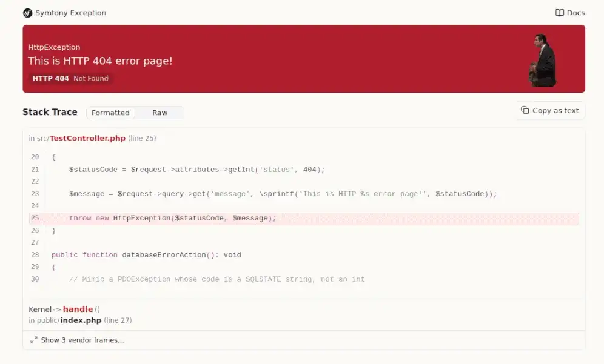Click the '(line 25)' label
This screenshot has width=604, height=364.
(142, 138)
